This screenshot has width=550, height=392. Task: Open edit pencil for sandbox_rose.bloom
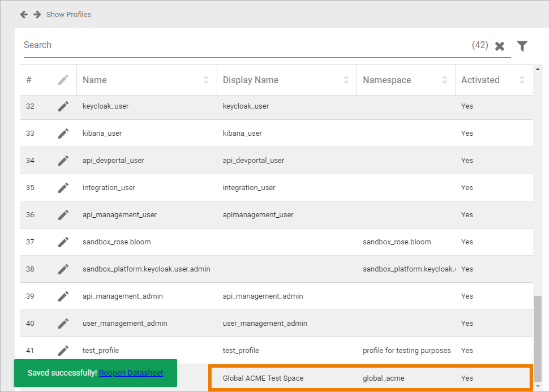pyautogui.click(x=63, y=242)
